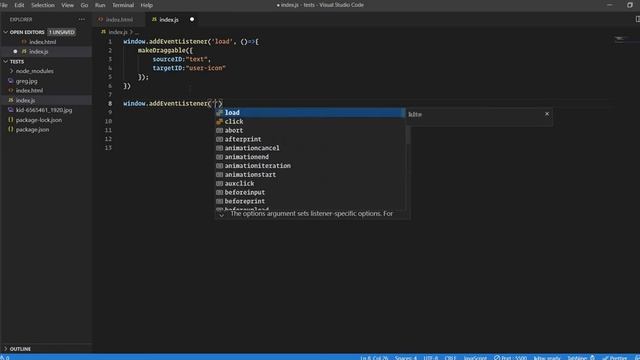
Task: Click JS icon beside index.js in TESTS folder
Action: [x=11, y=100]
